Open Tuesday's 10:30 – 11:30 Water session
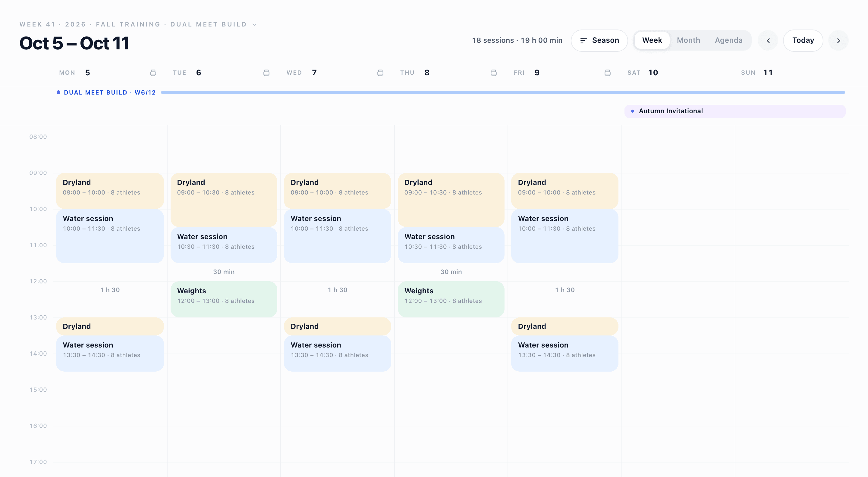 coord(224,245)
